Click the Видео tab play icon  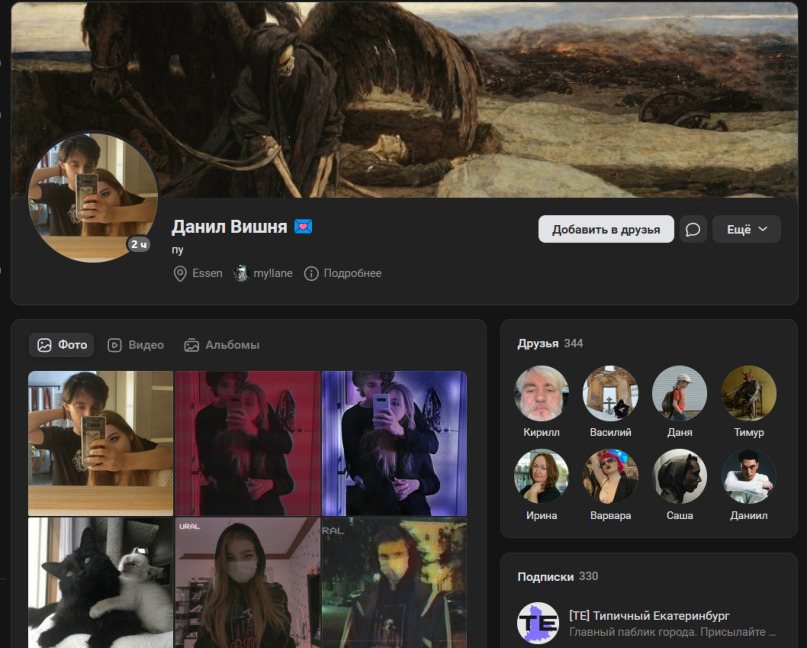coord(114,345)
